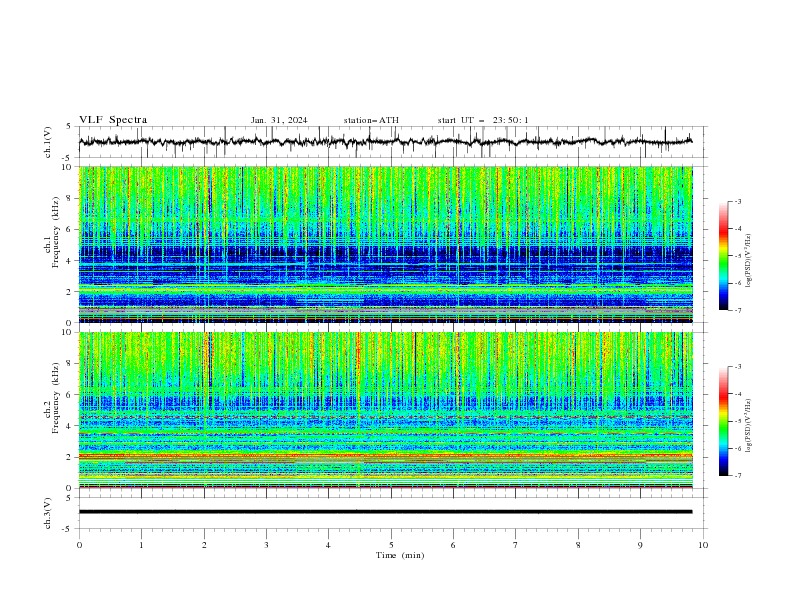Click the "Time (min)" axis label
The height and width of the screenshot is (612, 792).
coord(400,555)
